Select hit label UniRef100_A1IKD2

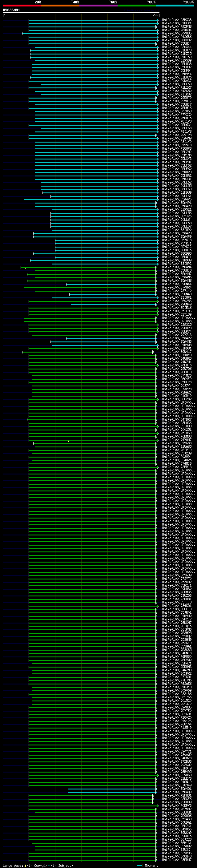(x=176, y=94)
